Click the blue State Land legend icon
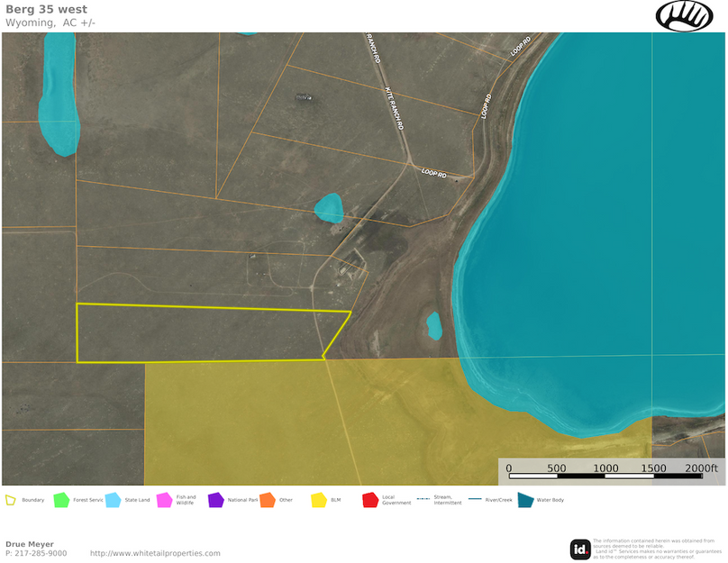 click(113, 500)
